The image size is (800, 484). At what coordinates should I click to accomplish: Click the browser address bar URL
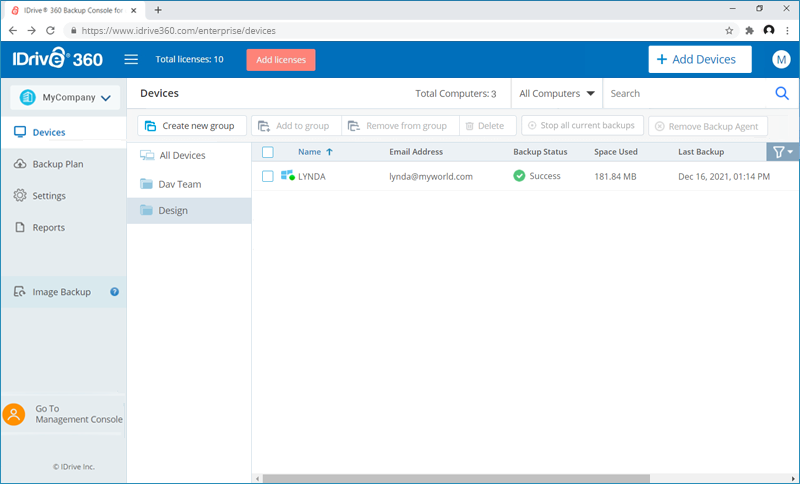click(x=179, y=31)
